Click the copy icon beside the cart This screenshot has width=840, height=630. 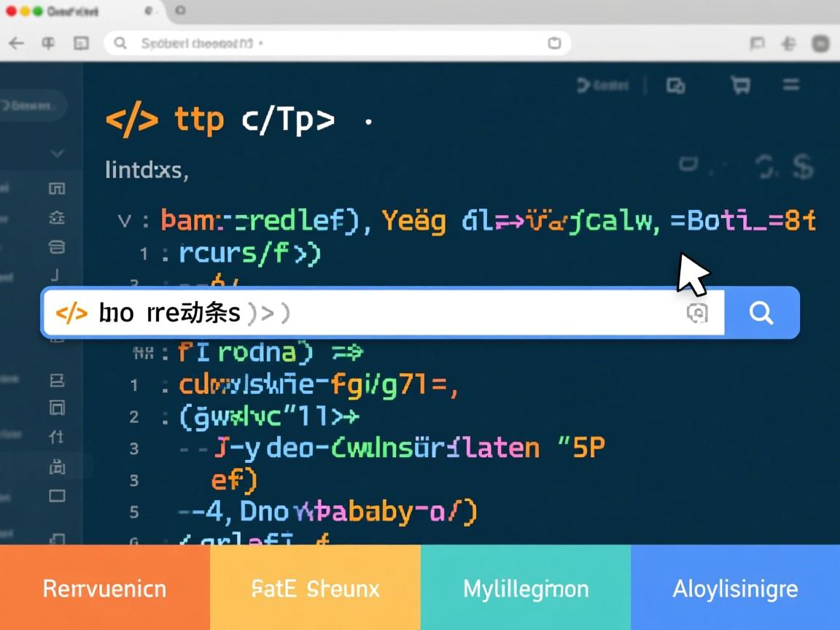point(676,85)
